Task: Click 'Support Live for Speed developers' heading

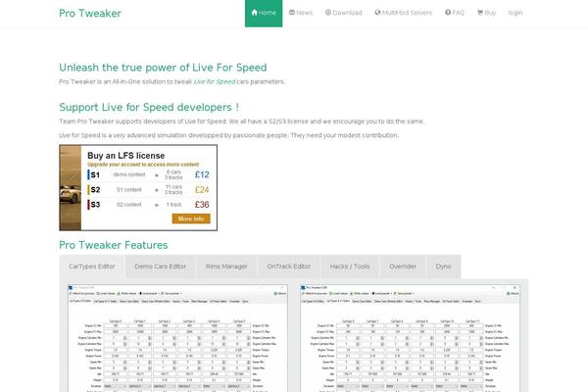Action: (x=149, y=107)
